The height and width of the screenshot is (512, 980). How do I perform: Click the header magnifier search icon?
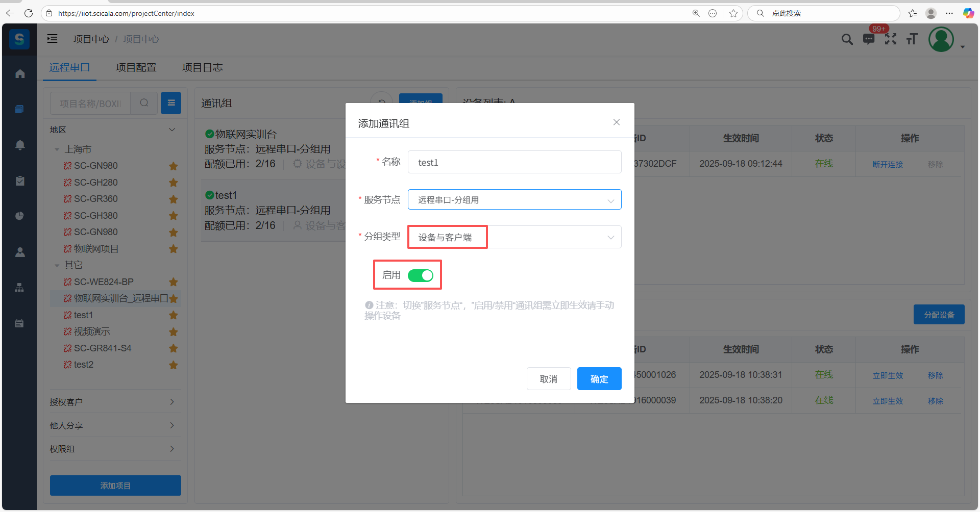(847, 39)
